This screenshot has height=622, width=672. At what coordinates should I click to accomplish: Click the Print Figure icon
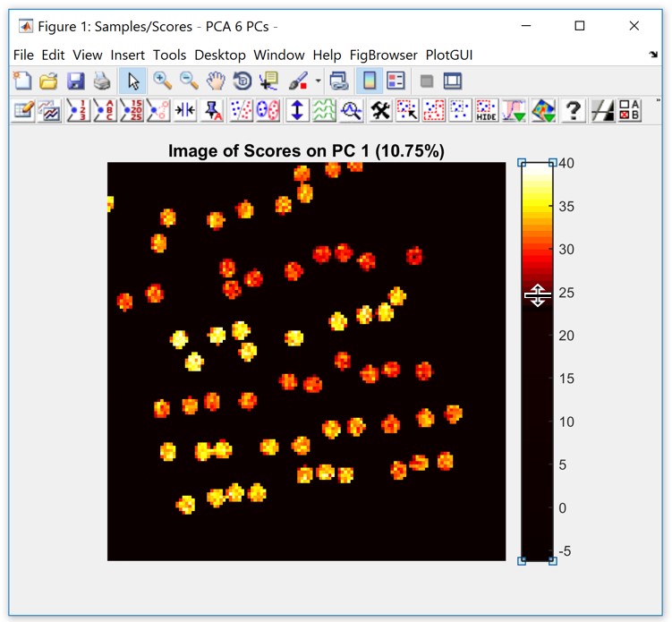[x=102, y=81]
